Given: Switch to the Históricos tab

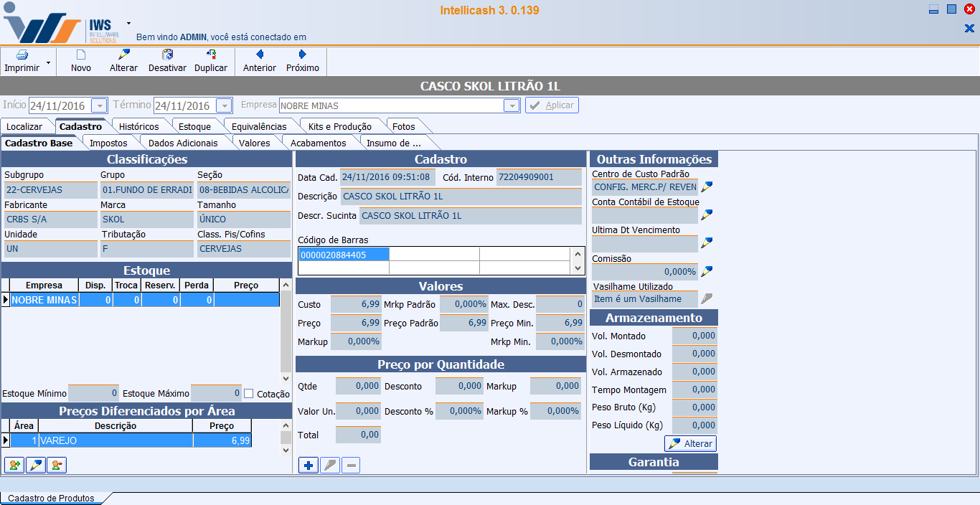Looking at the screenshot, I should coord(139,126).
